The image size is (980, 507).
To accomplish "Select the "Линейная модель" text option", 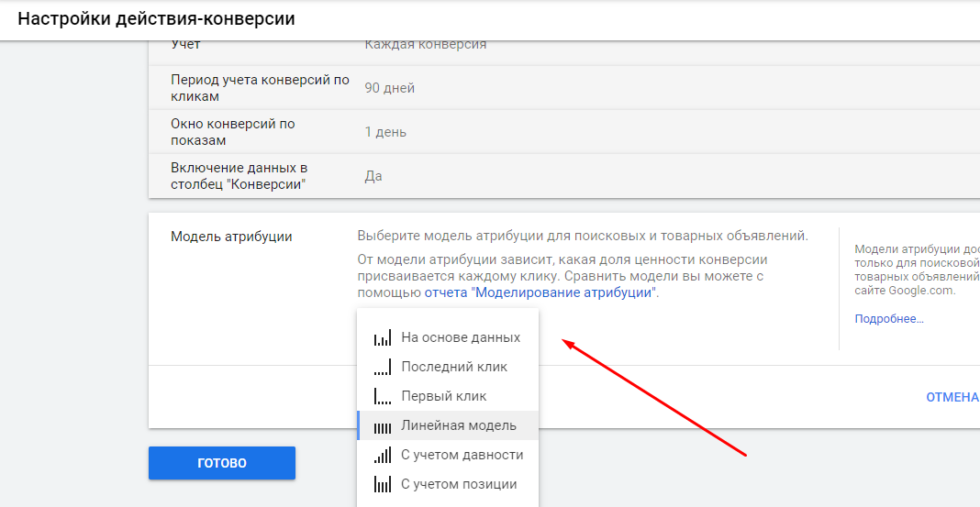I will (x=459, y=425).
